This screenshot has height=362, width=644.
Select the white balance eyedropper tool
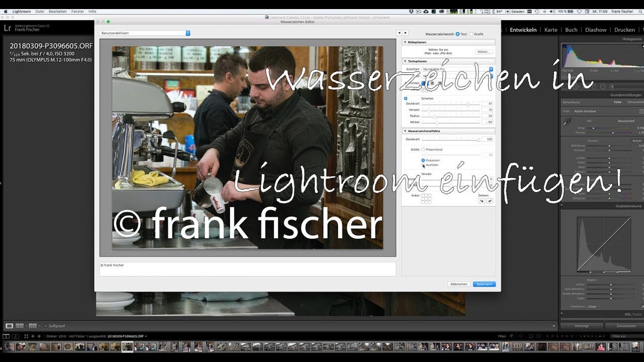[x=568, y=122]
